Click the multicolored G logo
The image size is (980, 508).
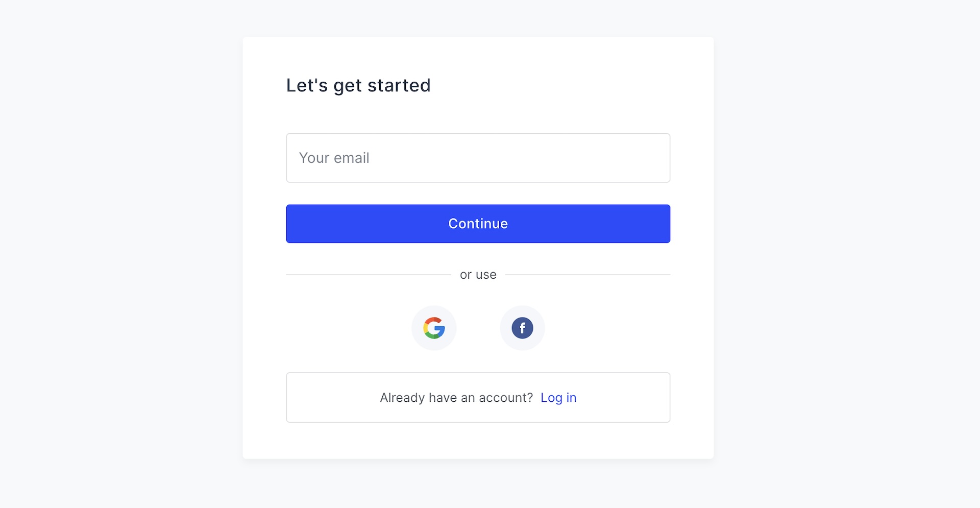pyautogui.click(x=434, y=328)
